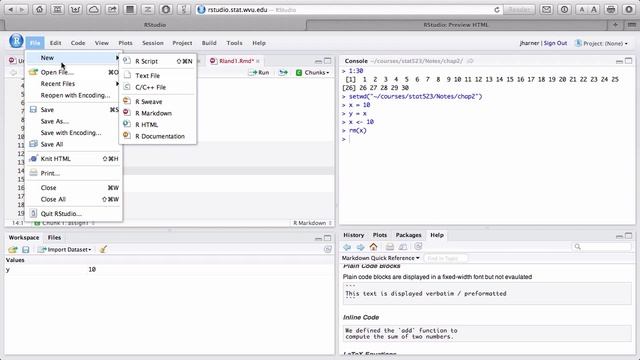This screenshot has height=360, width=640.
Task: Open the R Markdown file type selector
Action: point(312,223)
